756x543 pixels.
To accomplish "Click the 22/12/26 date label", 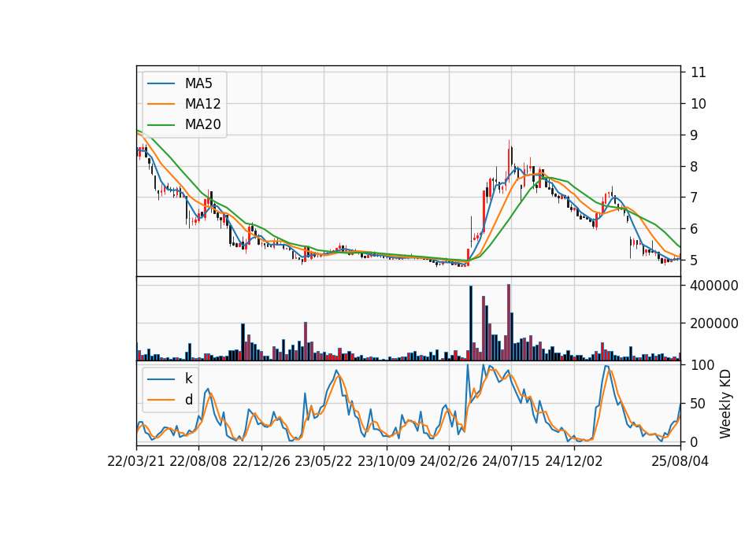I will [x=261, y=461].
